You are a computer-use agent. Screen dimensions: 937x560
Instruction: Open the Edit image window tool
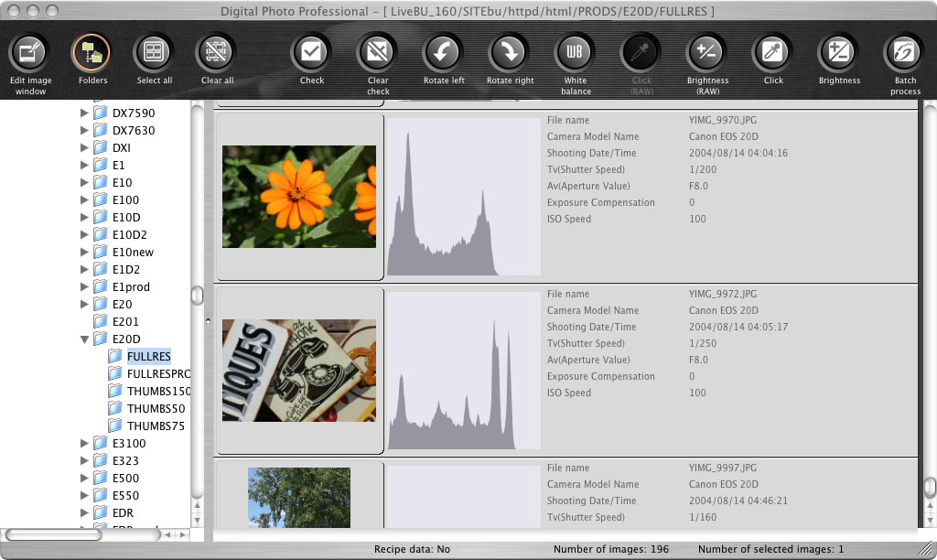[30, 53]
